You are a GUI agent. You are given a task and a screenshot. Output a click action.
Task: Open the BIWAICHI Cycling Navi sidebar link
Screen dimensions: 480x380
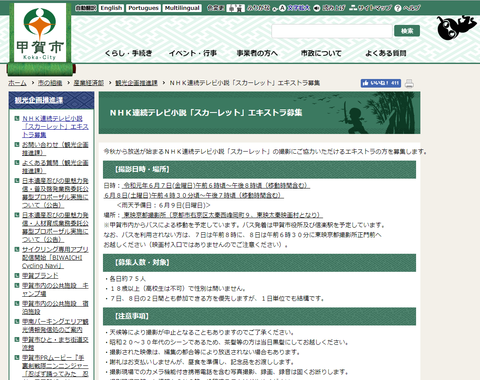pyautogui.click(x=55, y=258)
